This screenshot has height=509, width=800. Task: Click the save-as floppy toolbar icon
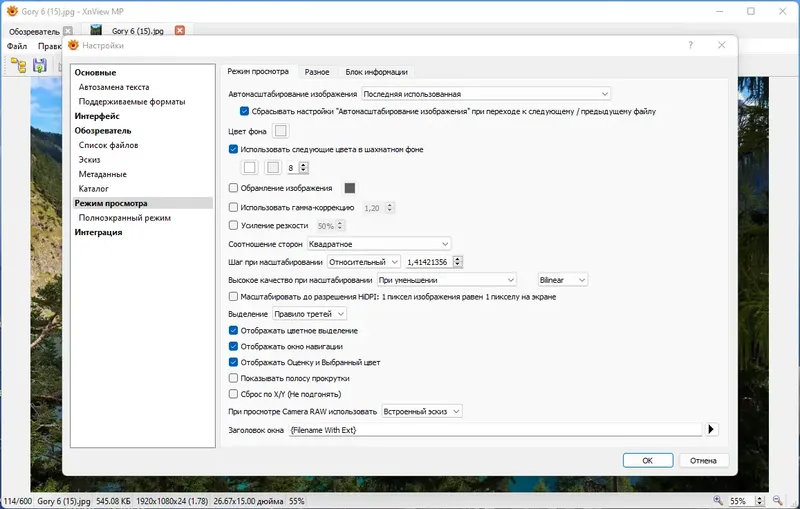click(x=39, y=65)
